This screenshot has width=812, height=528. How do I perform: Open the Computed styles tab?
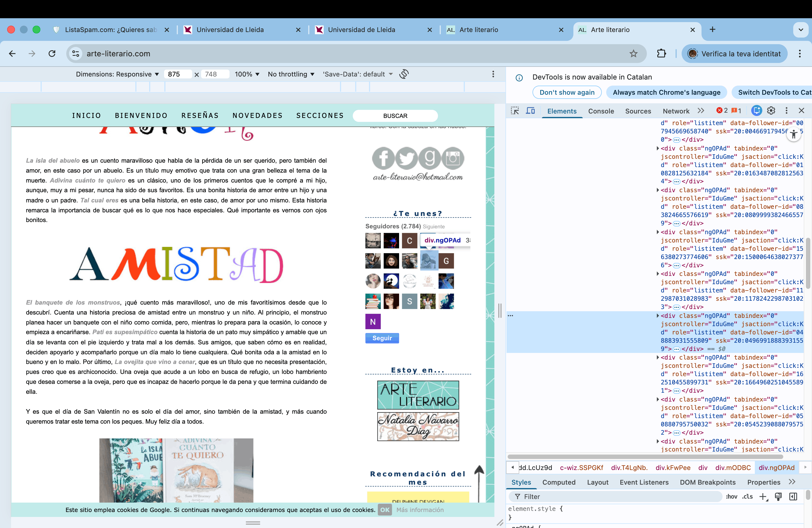(x=558, y=482)
